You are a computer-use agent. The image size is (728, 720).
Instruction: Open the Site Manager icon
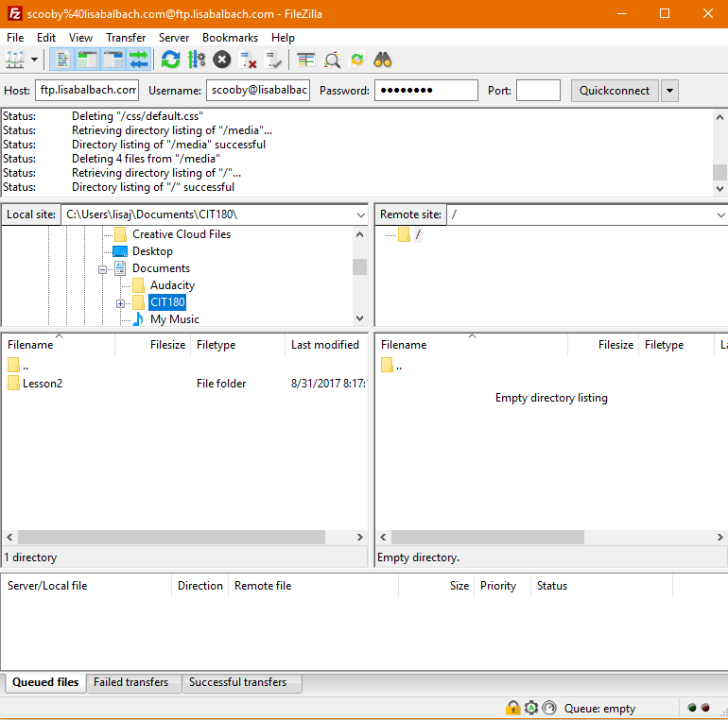pos(15,60)
